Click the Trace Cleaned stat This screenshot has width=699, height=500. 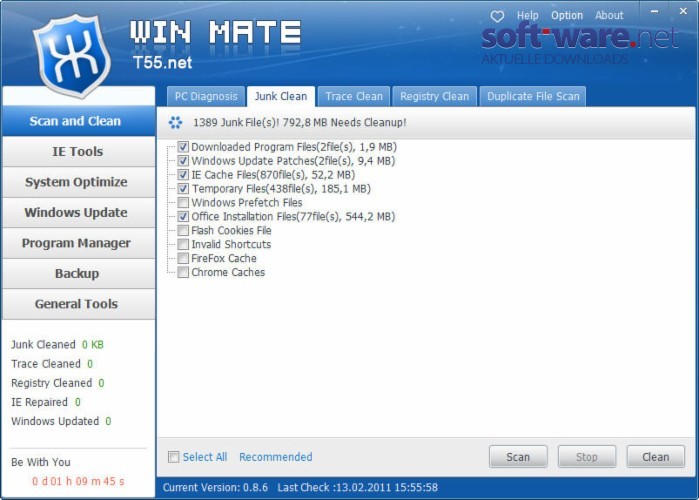[52, 364]
